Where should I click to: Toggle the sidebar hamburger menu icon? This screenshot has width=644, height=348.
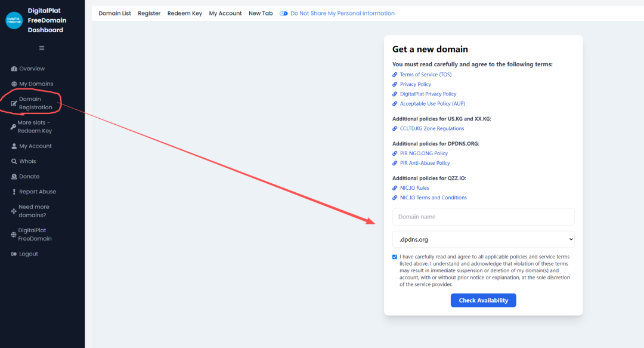coord(42,48)
